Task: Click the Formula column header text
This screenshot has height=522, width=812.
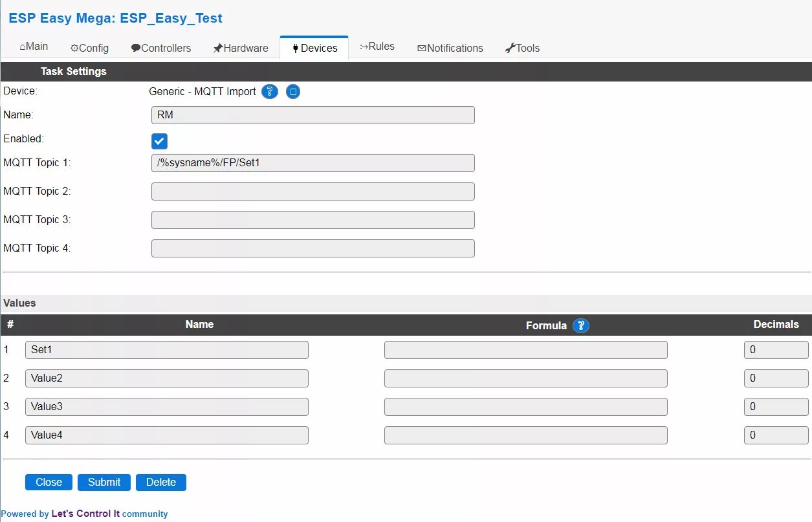Action: tap(546, 325)
